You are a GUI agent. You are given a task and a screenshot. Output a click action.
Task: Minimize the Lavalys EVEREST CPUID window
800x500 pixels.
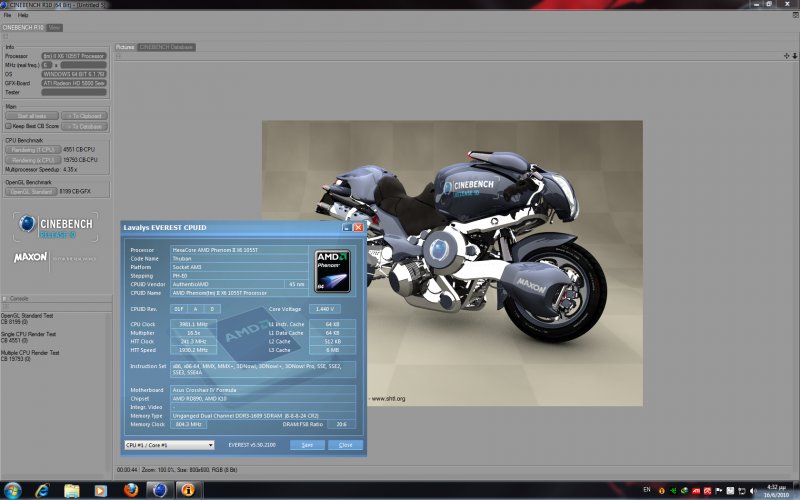[347, 227]
